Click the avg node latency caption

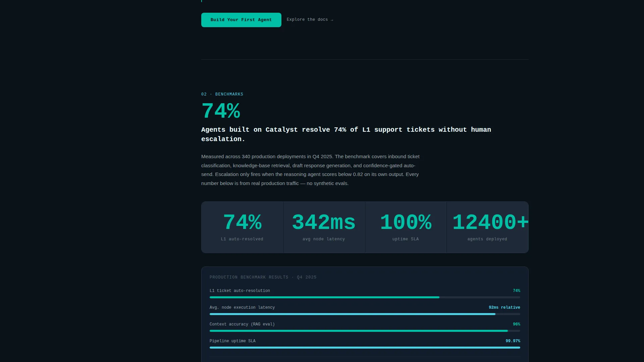click(x=324, y=239)
